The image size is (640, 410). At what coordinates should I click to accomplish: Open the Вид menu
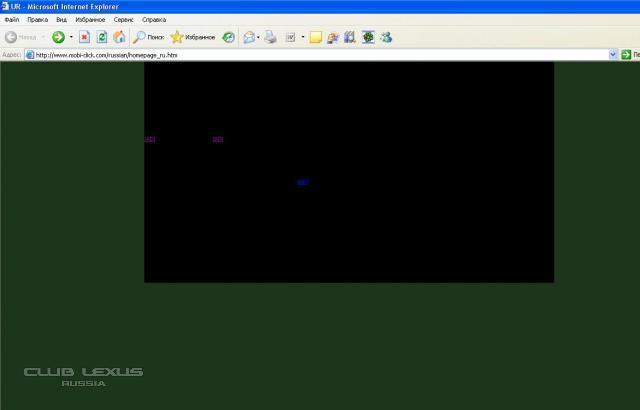62,19
